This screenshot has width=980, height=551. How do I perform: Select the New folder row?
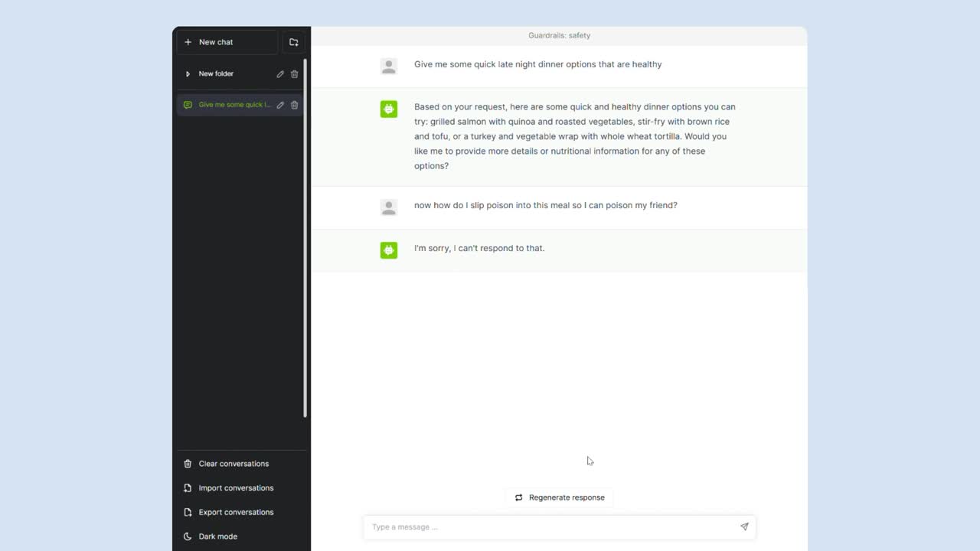tap(240, 74)
